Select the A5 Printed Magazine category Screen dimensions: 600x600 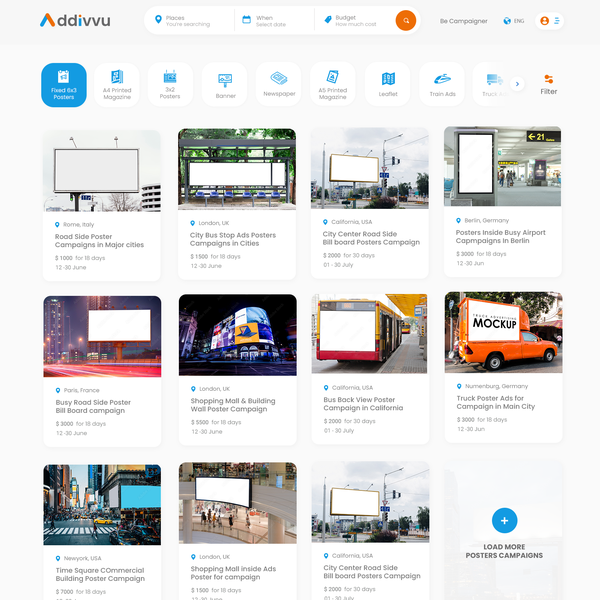tap(333, 84)
